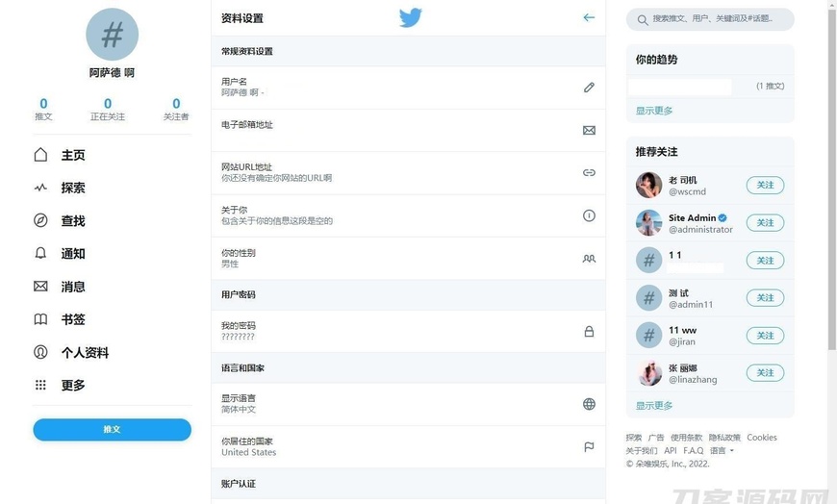Click the globe icon for 显示语言
Screen dimensions: 837x504
coord(589,404)
